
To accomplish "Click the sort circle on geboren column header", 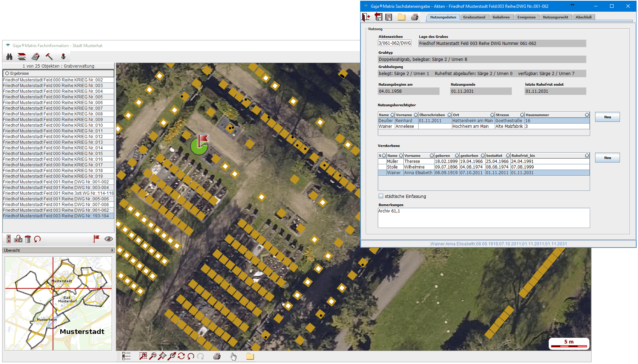I will pos(457,155).
